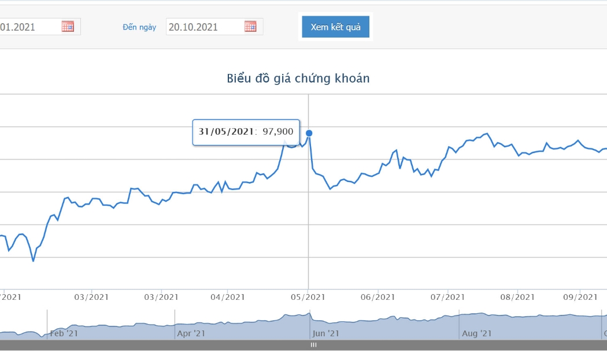Open calendar picker for start date
607x364 pixels.
(68, 27)
